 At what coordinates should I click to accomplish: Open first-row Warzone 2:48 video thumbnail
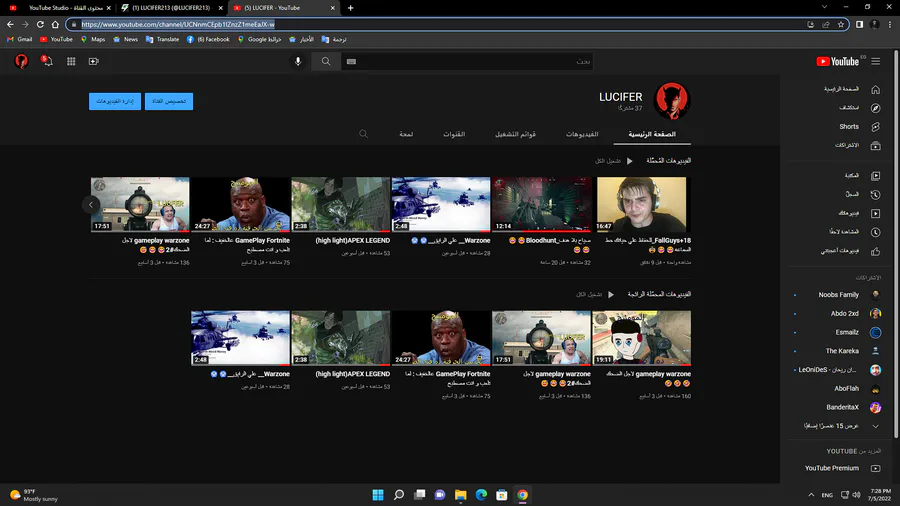pyautogui.click(x=441, y=204)
